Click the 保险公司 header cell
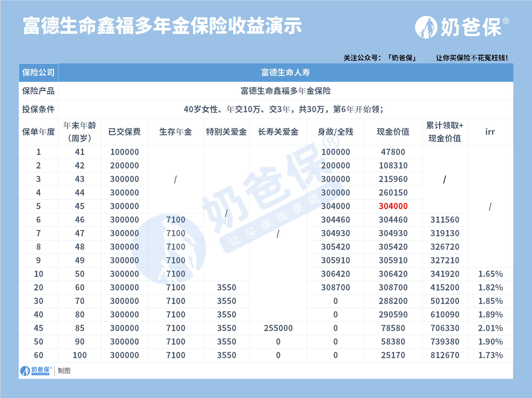The width and height of the screenshot is (532, 398). click(x=38, y=73)
